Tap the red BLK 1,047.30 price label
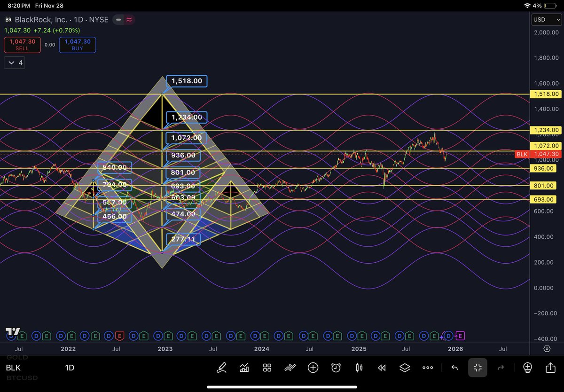 click(x=538, y=154)
